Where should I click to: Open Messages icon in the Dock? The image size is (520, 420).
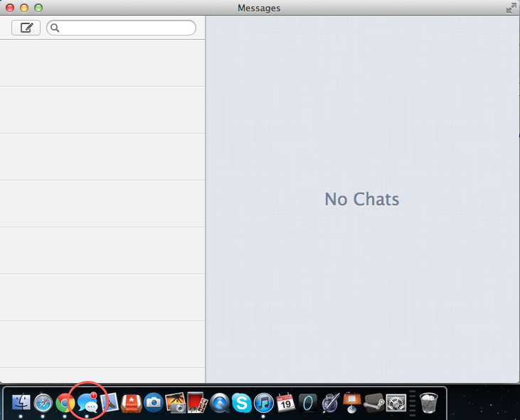click(x=87, y=403)
